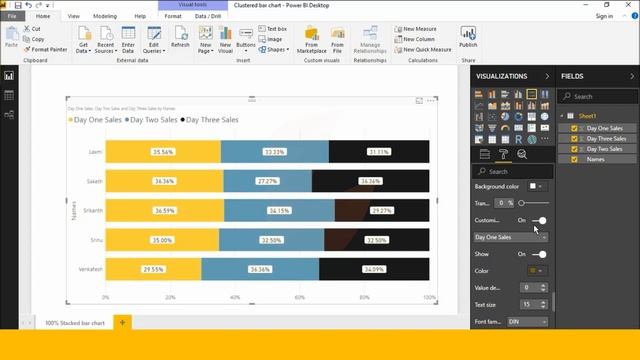Switch to Relationships view in left sidebar
The width and height of the screenshot is (640, 360).
tap(9, 115)
